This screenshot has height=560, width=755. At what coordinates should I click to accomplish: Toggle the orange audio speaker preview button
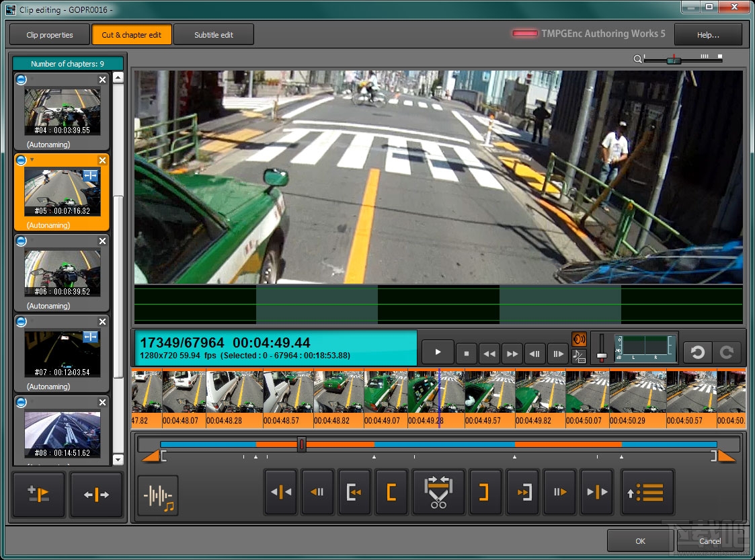tap(579, 339)
